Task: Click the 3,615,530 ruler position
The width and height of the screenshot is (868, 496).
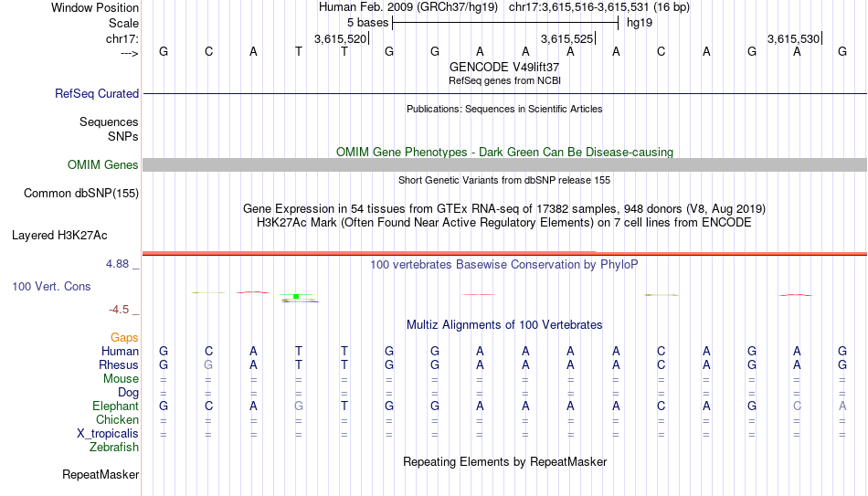Action: click(793, 38)
